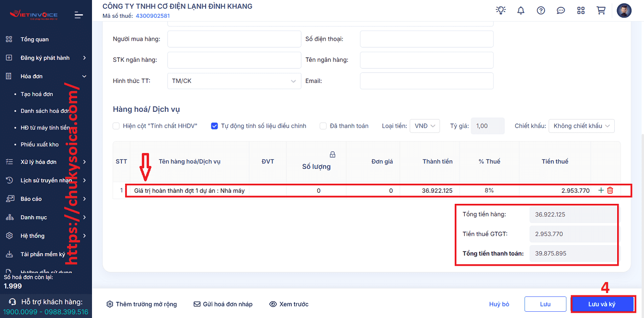Click the Hệ thống gear icon
This screenshot has height=318, width=644.
9,236
